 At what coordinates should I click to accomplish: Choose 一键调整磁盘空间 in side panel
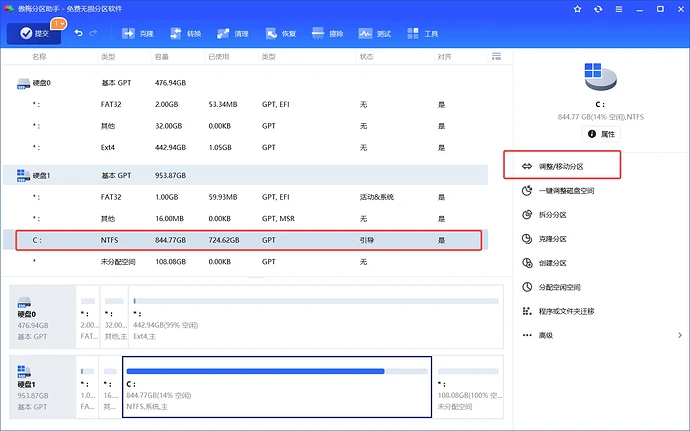coord(566,190)
